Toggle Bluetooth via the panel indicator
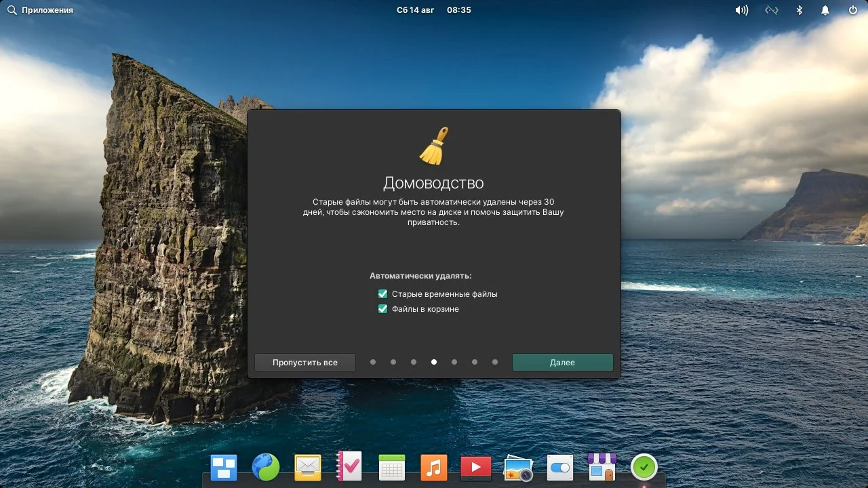The image size is (868, 488). [x=798, y=9]
